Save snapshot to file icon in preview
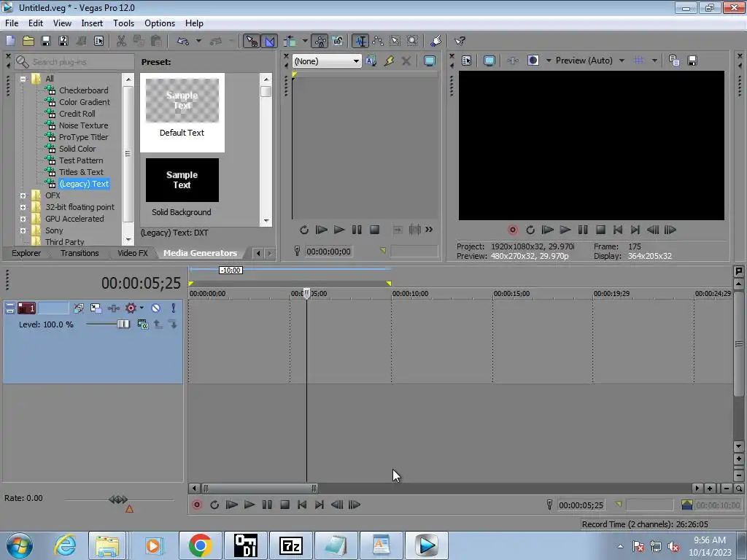Screen dimensions: 747x560 (692, 61)
